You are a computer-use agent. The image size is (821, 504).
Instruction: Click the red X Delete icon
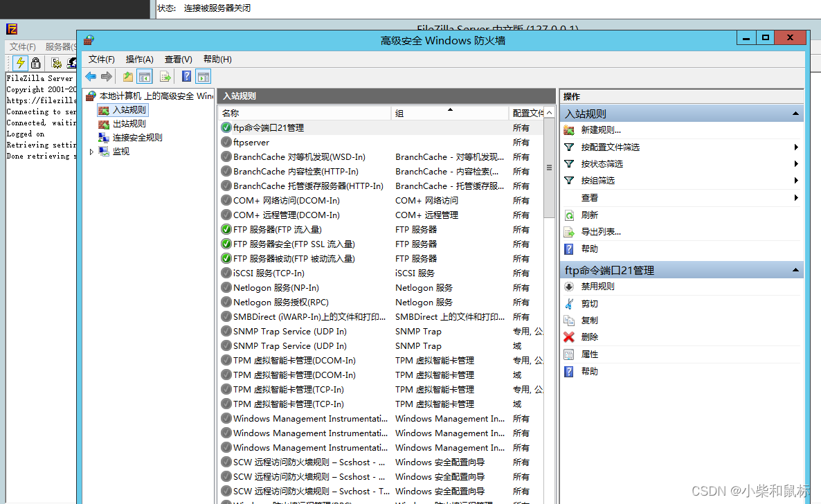point(569,337)
